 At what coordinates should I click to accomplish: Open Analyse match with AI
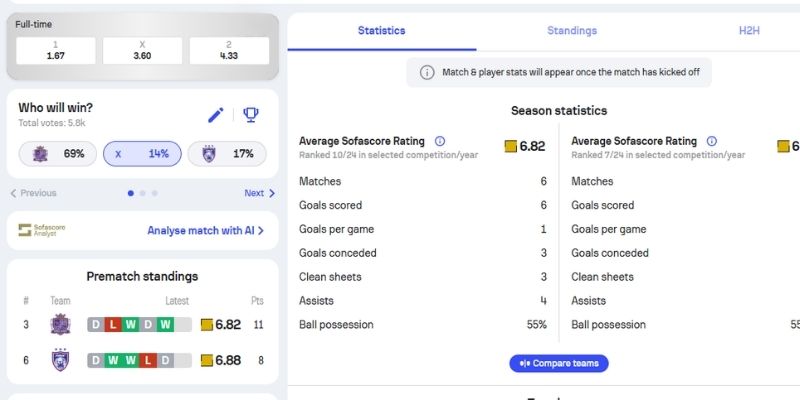click(x=205, y=230)
